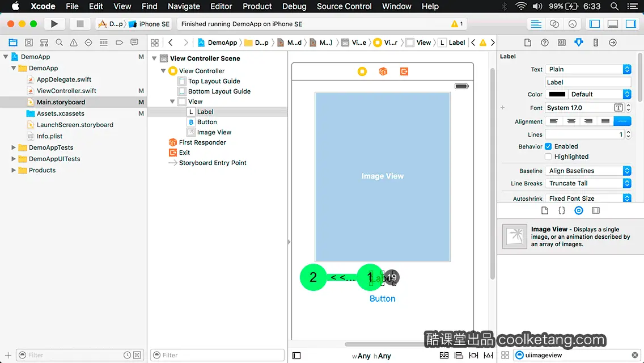Viewport: 644px width, 363px height.
Task: Open the Code Snippet library
Action: point(561,210)
